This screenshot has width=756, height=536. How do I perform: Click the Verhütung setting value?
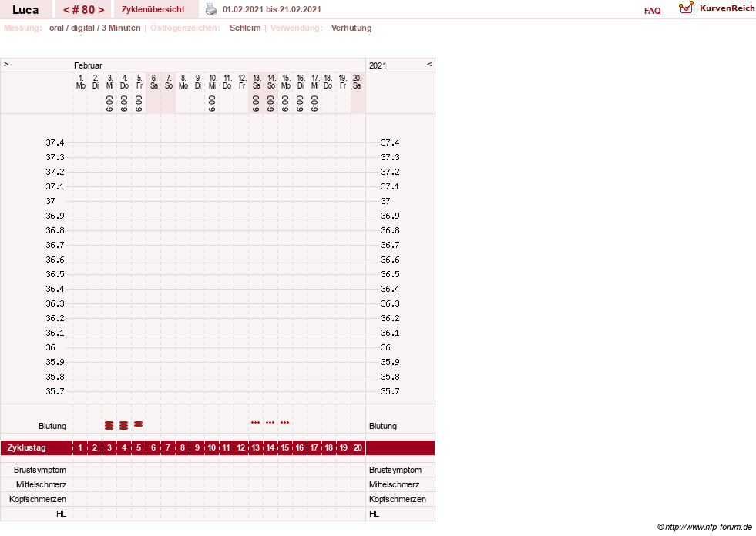point(351,28)
